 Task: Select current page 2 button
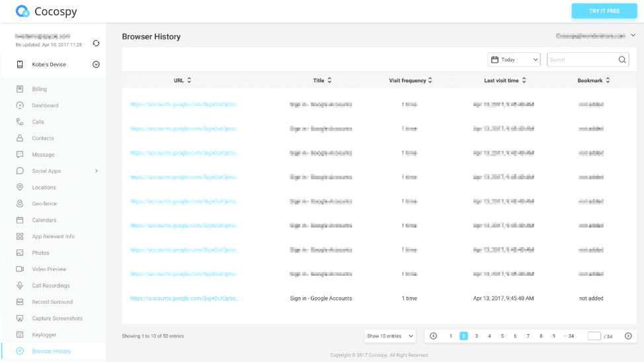coord(463,336)
